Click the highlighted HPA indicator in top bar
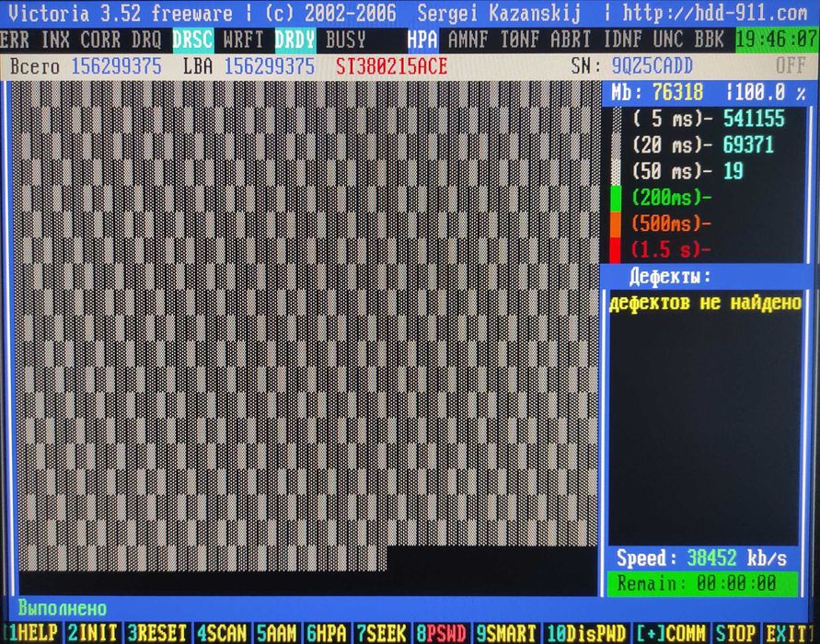 pyautogui.click(x=422, y=40)
